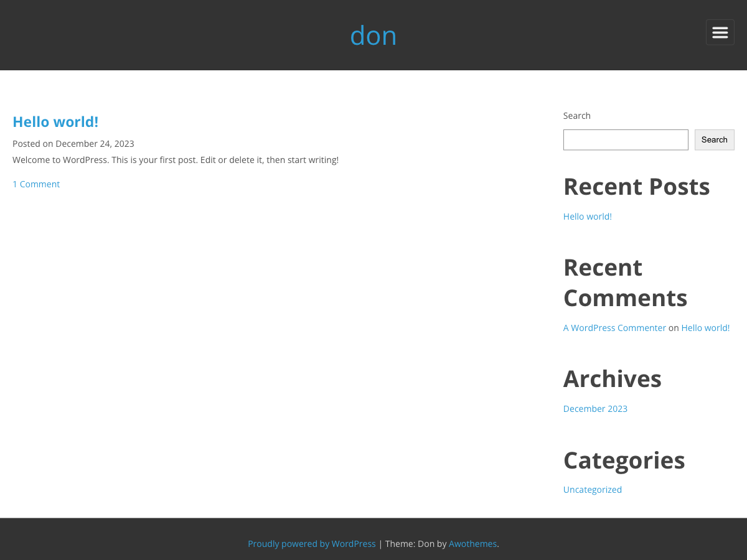
Task: Open the "1 Comment" link
Action: [x=35, y=184]
